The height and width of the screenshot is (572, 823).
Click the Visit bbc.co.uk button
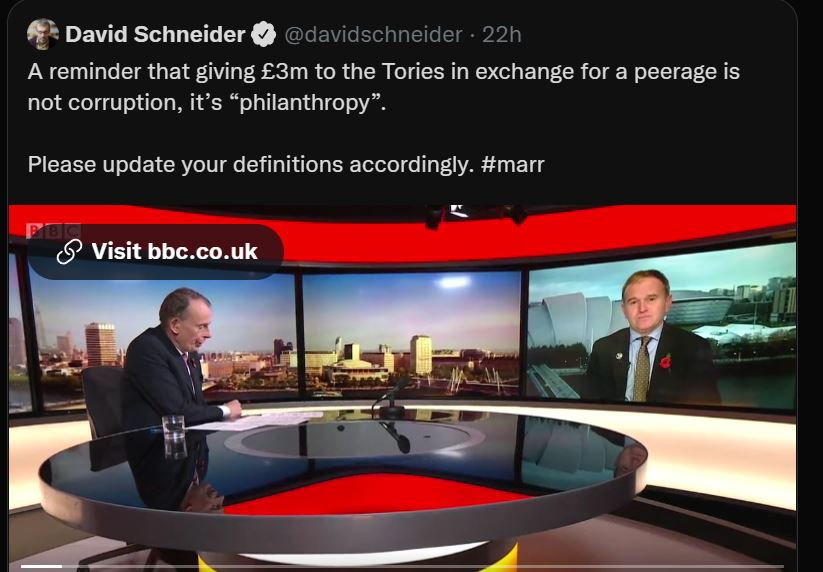pyautogui.click(x=156, y=251)
